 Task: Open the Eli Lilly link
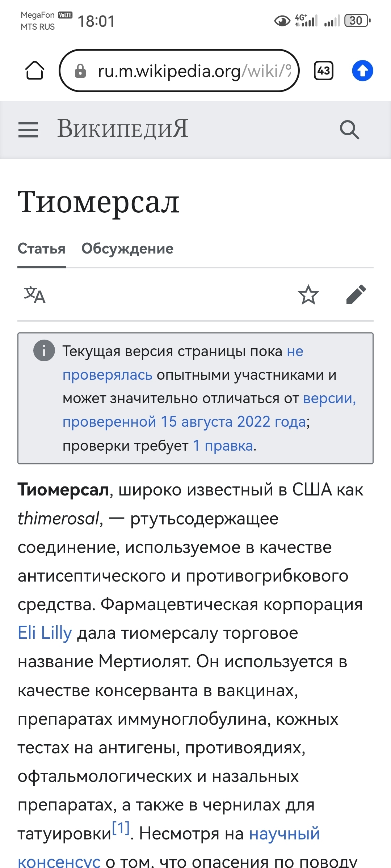tap(45, 633)
